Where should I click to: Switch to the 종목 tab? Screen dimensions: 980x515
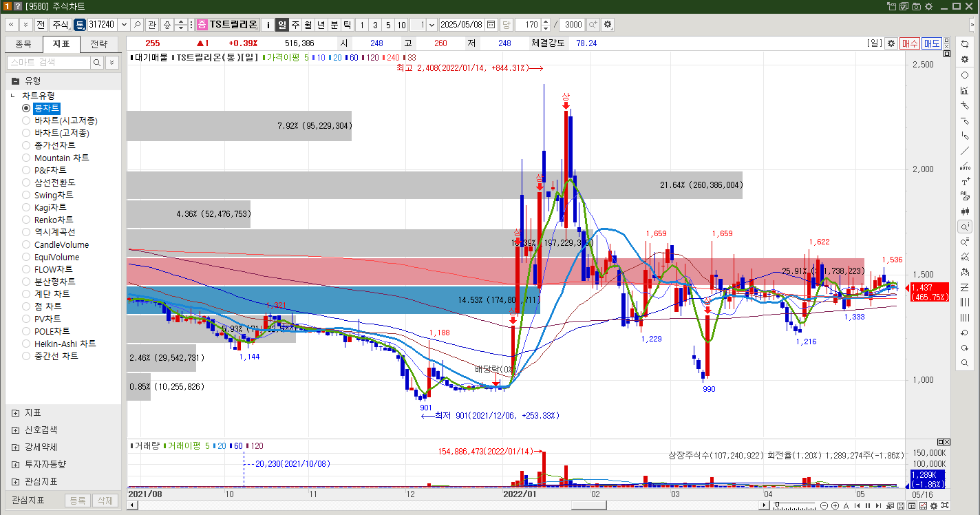23,44
